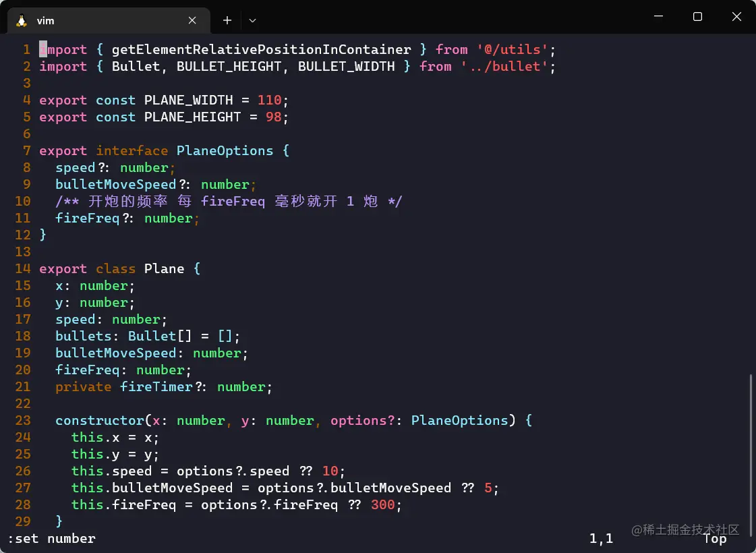Click the value 110 on line 4

click(270, 100)
